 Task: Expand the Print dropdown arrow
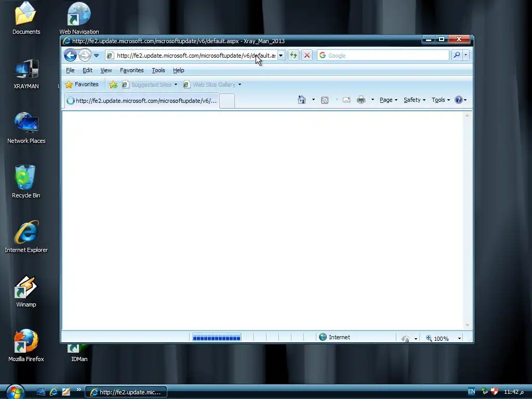click(x=373, y=100)
